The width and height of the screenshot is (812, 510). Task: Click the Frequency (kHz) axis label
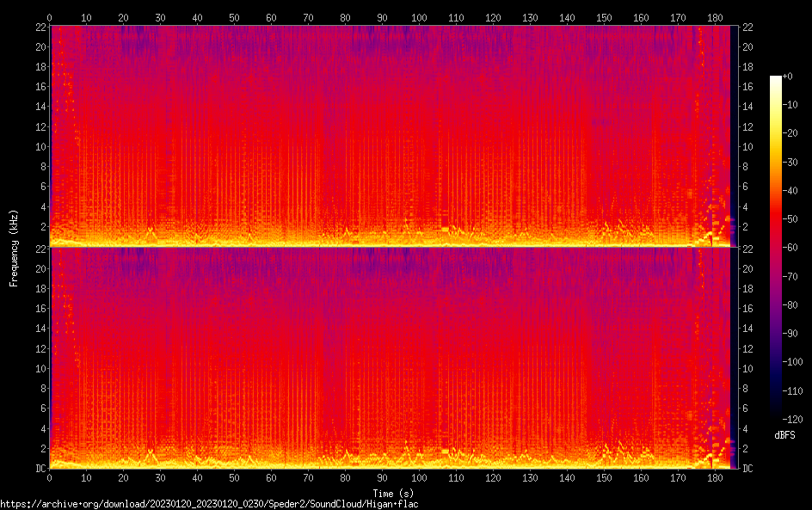tap(14, 248)
